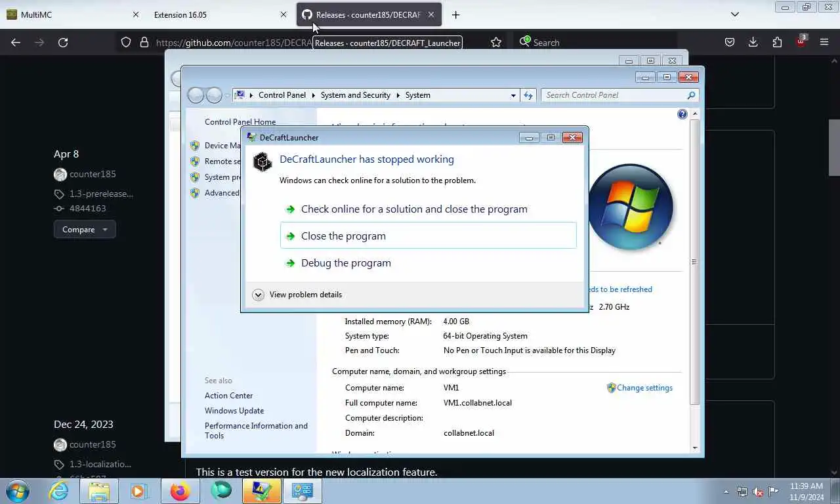Viewport: 840px width, 504px height.
Task: Open the Compare dropdown on the Apr 8 release
Action: 85,230
